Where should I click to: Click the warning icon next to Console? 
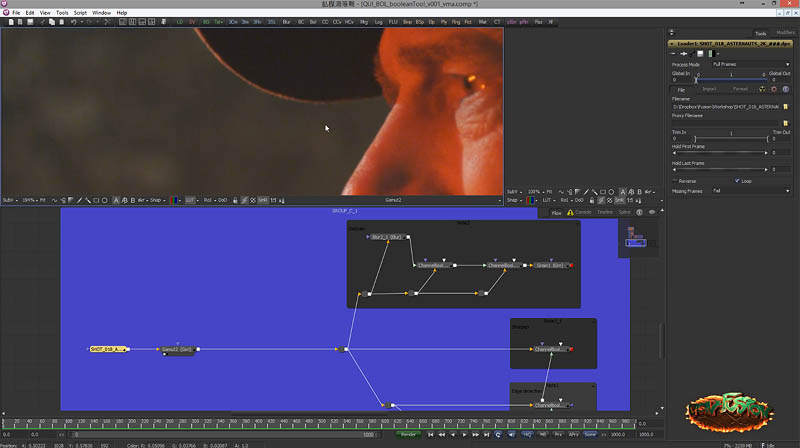[x=570, y=212]
